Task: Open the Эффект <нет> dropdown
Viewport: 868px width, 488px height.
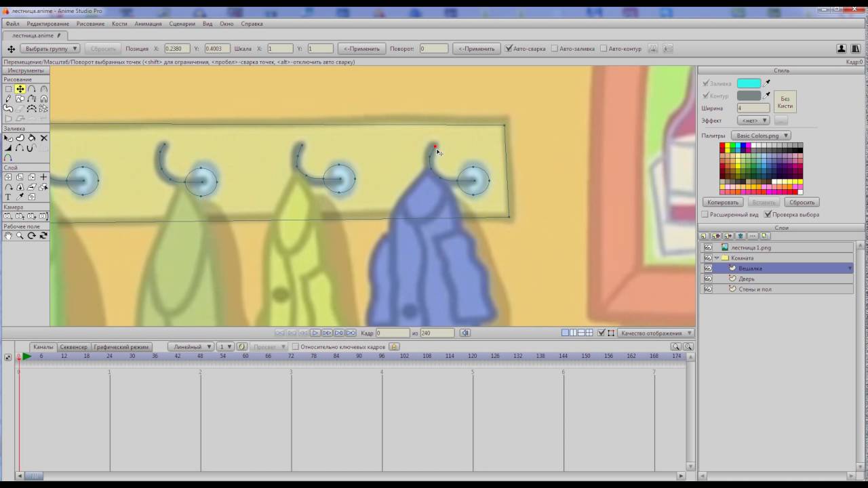Action: (753, 121)
